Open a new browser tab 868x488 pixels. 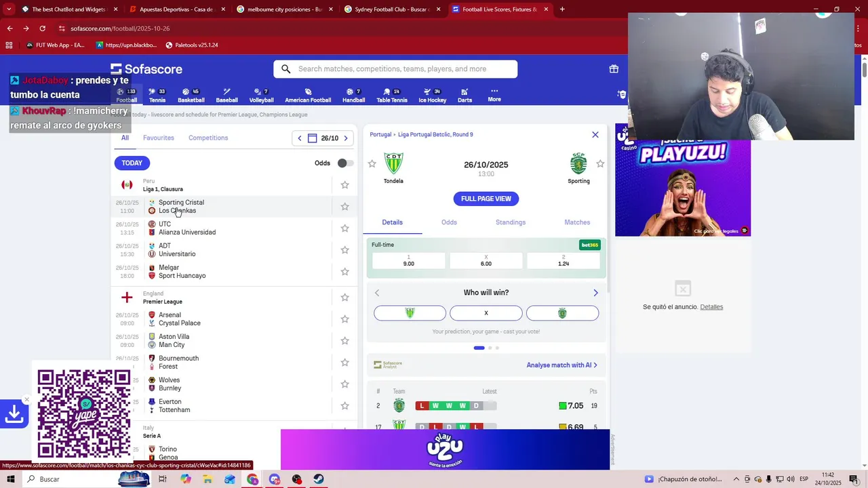[x=562, y=9]
